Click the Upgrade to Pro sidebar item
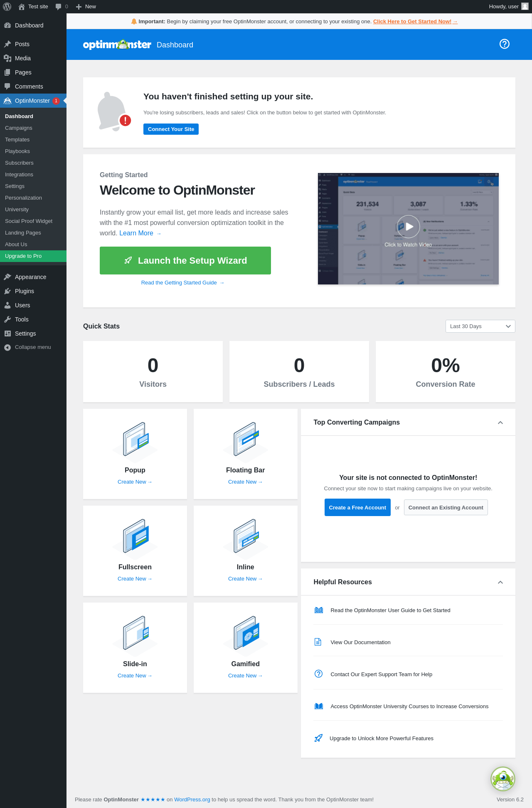Viewport: 532px width, 808px height. point(33,256)
